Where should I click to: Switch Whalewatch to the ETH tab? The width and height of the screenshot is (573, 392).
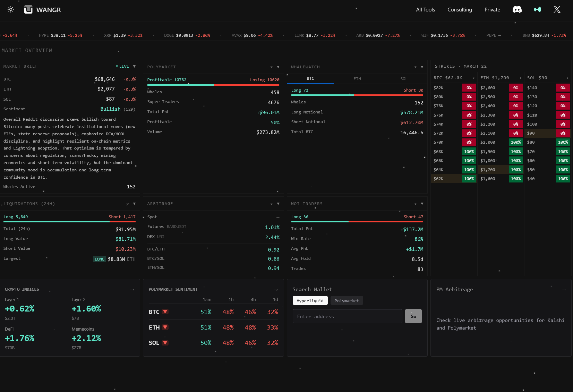(357, 79)
